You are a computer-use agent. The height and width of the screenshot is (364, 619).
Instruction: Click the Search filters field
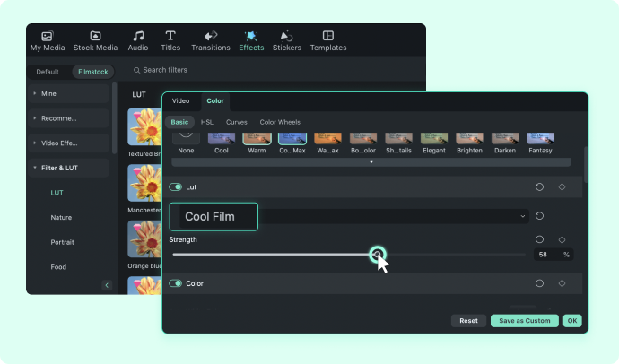[x=165, y=70]
